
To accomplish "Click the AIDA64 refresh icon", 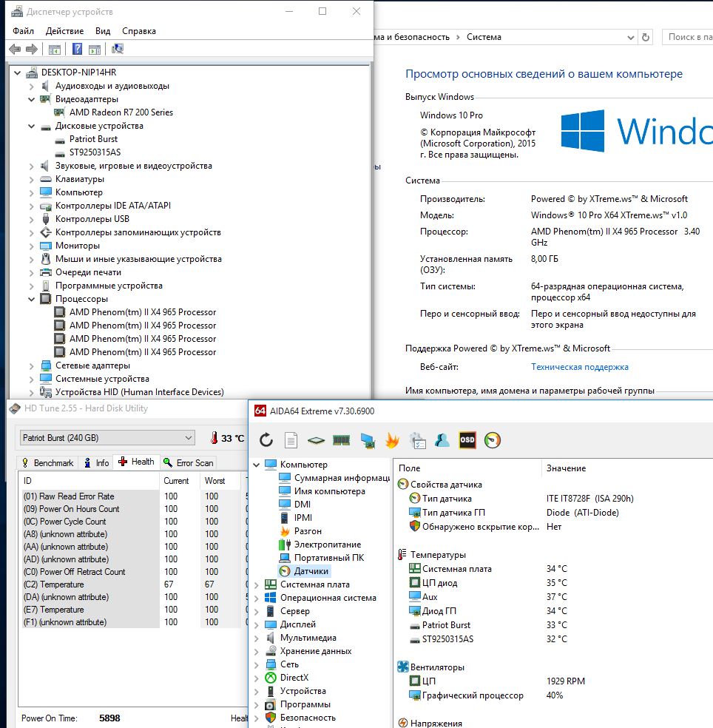I will pos(266,440).
